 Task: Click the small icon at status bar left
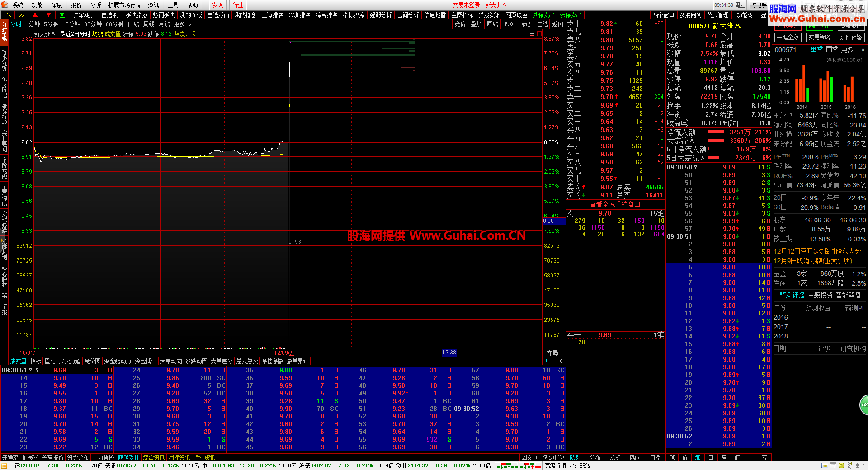coord(4,465)
